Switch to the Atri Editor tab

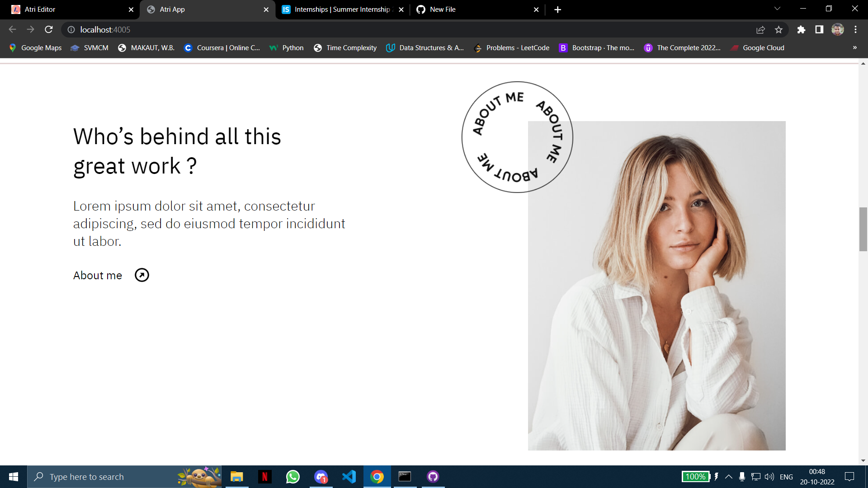coord(68,9)
